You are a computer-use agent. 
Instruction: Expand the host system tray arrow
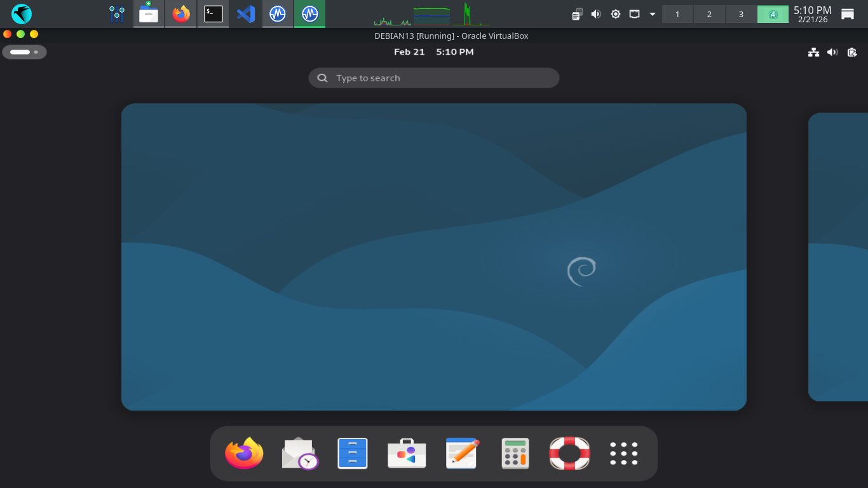pos(652,14)
